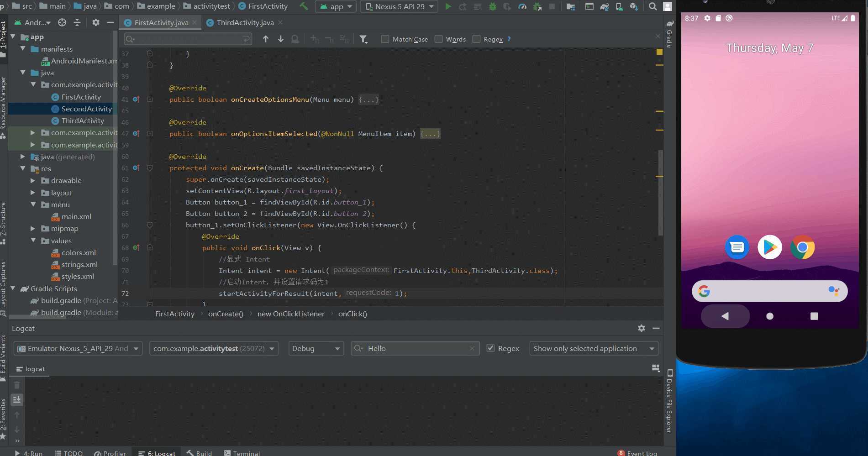868x456 pixels.
Task: Click the Search Everywhere magnifier icon
Action: [653, 6]
